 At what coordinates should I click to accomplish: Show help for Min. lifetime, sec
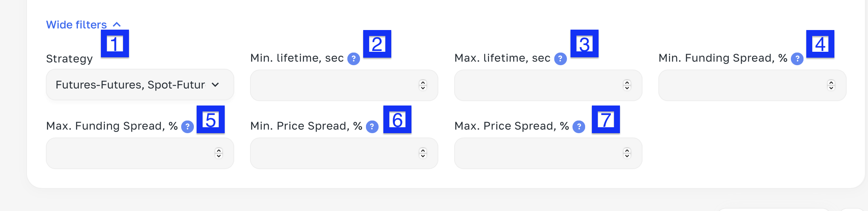[x=353, y=59]
